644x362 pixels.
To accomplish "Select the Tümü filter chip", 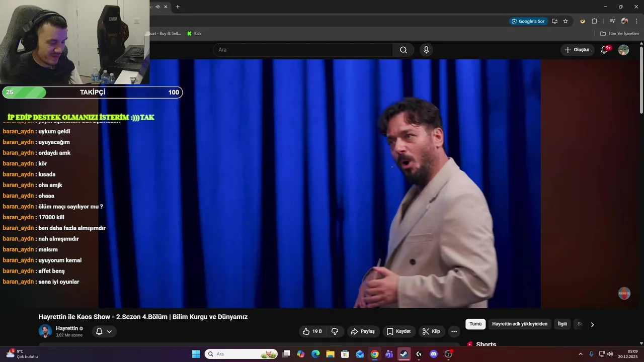I will pyautogui.click(x=475, y=324).
